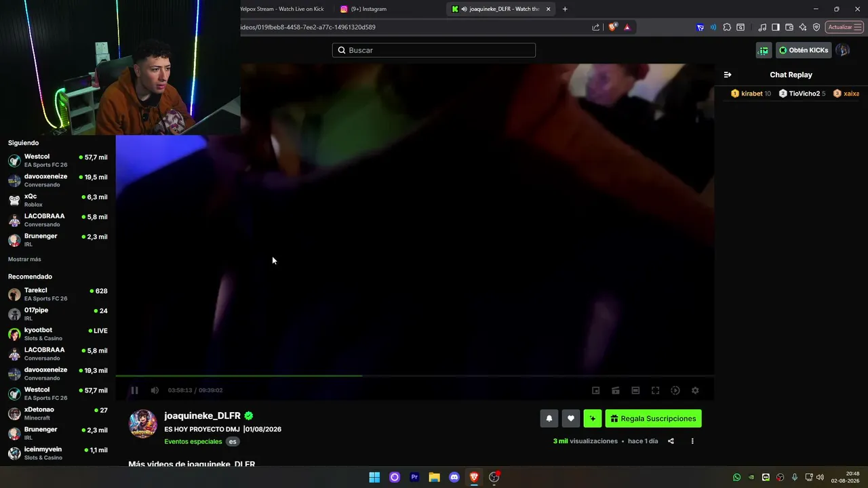The image size is (868, 488).
Task: Expand followed channels with Mostrar más
Action: point(24,260)
